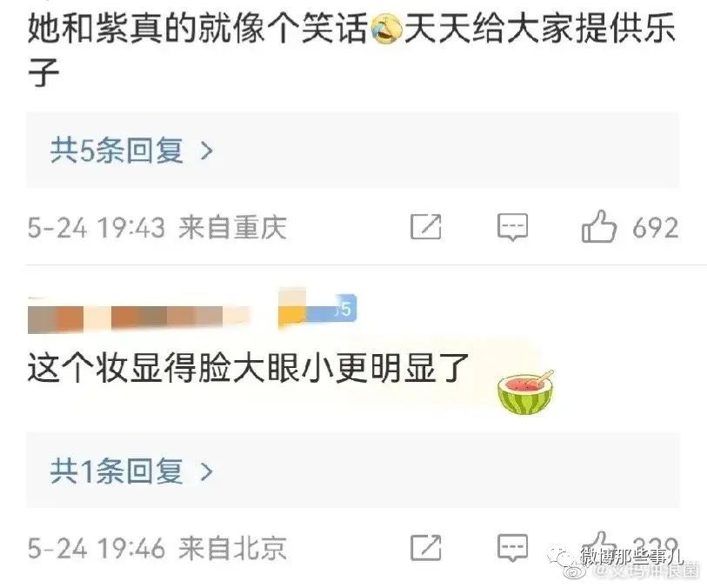Like the 19:46 comment from Beijing

599,546
